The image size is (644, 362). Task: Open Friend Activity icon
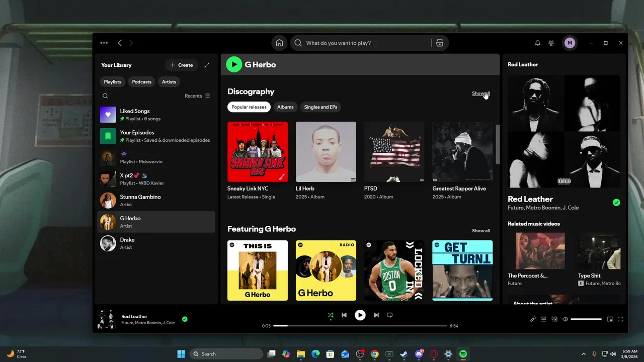click(x=551, y=43)
